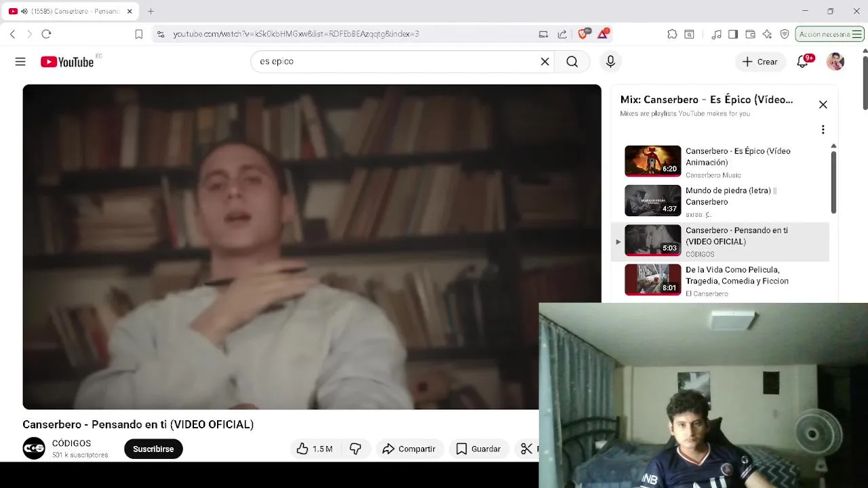Click the Acción necesaria menu button
This screenshot has width=868, height=488.
(830, 34)
